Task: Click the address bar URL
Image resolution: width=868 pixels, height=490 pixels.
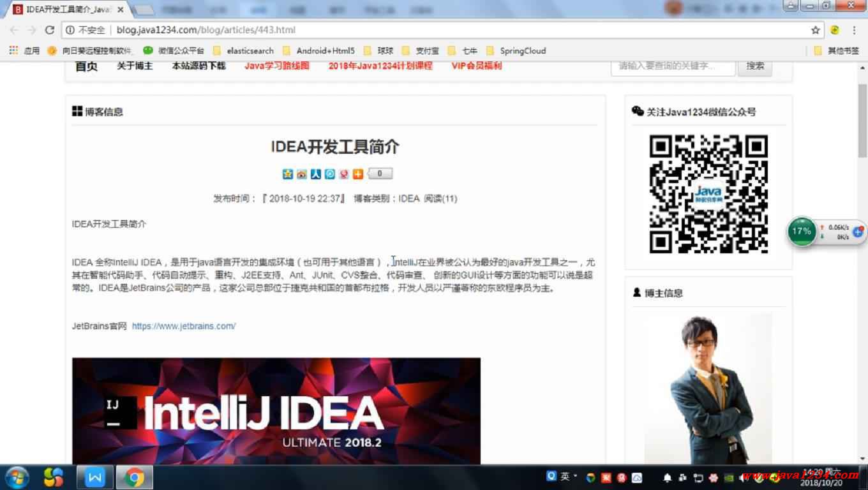Action: pyautogui.click(x=206, y=30)
